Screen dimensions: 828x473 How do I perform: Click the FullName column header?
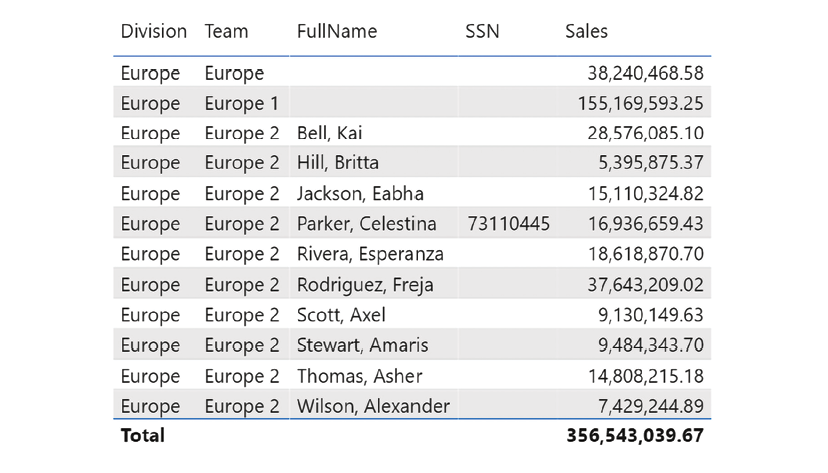point(337,32)
